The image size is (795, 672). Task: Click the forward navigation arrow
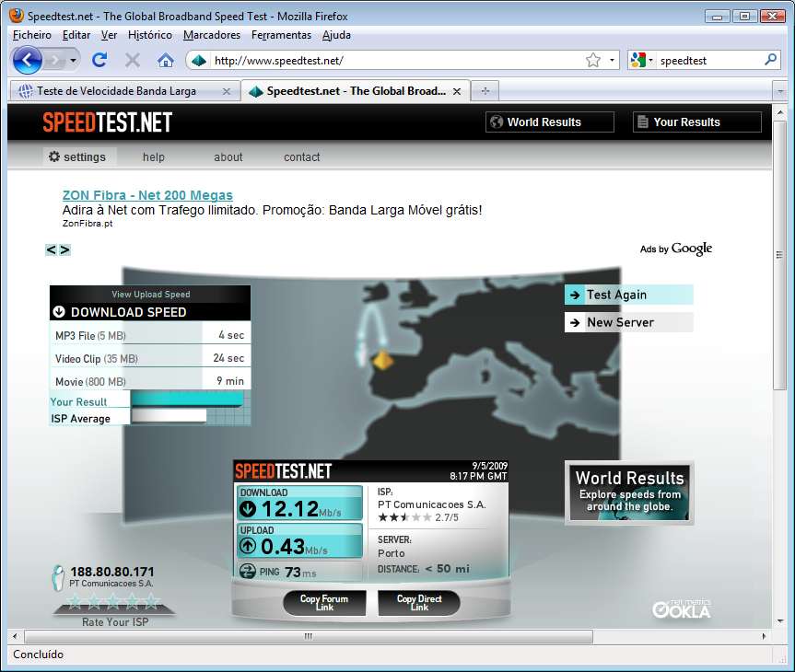(x=54, y=61)
